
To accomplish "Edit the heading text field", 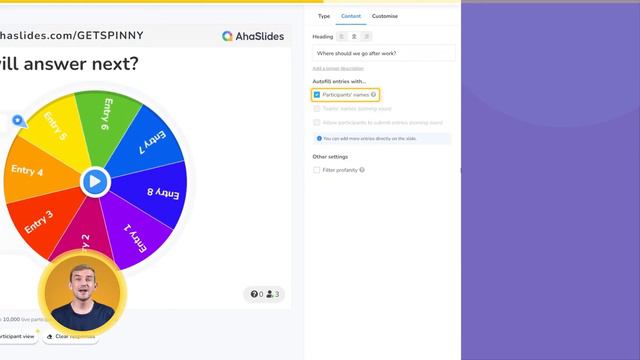I will (x=384, y=53).
